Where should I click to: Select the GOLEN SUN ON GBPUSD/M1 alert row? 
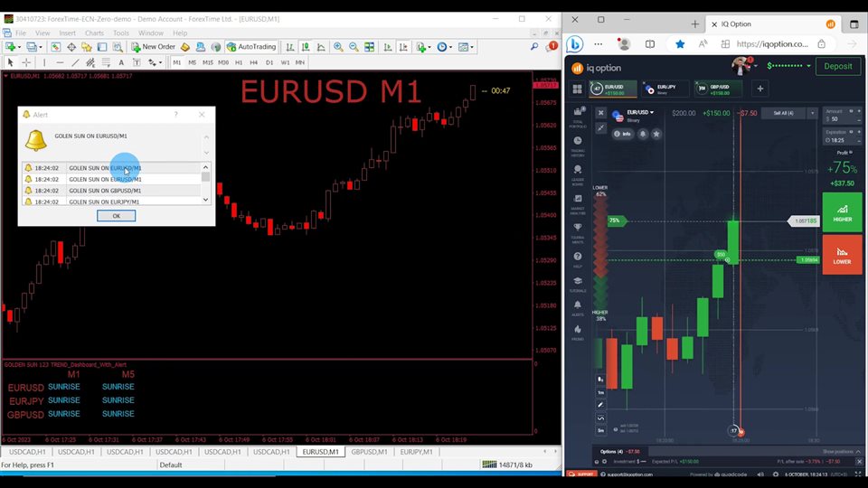[111, 191]
